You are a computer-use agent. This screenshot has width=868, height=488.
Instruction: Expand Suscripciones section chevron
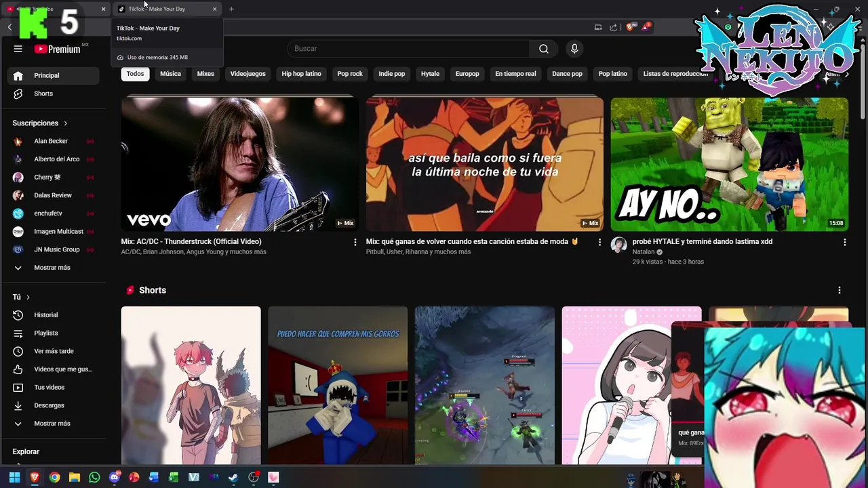click(x=66, y=123)
